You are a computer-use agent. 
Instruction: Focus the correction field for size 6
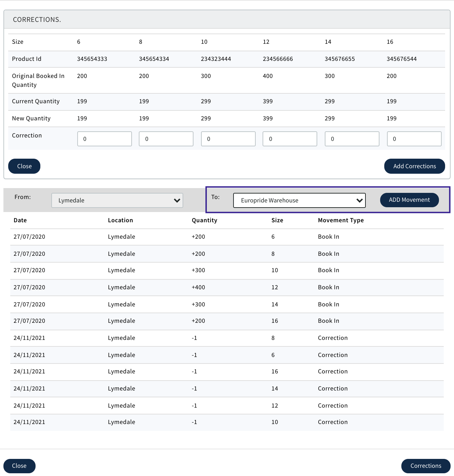click(105, 139)
